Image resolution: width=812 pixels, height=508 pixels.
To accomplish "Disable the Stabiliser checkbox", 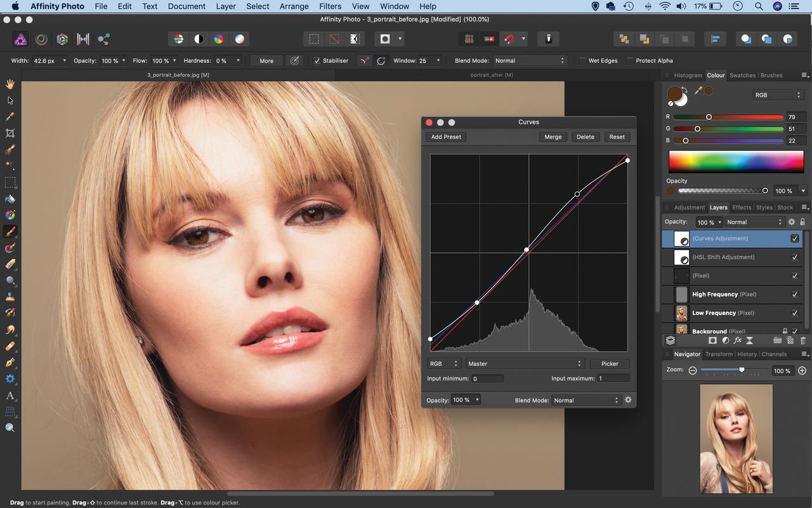I will pyautogui.click(x=317, y=61).
